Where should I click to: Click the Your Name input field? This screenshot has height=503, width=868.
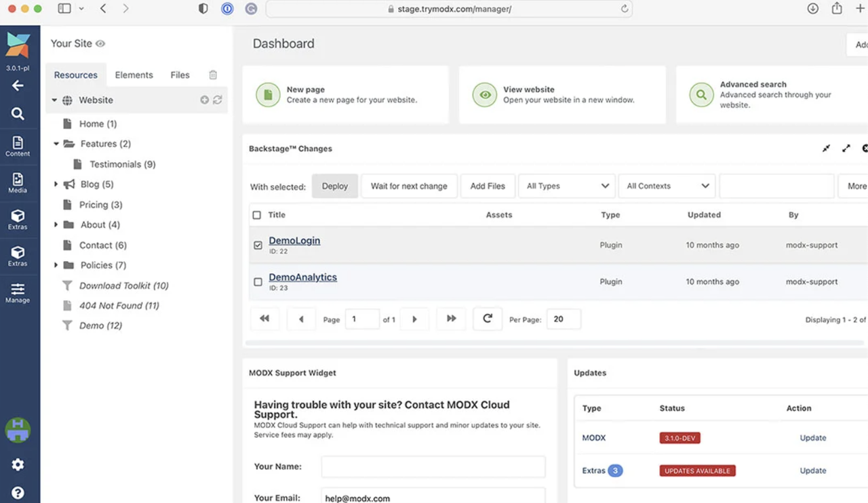433,466
